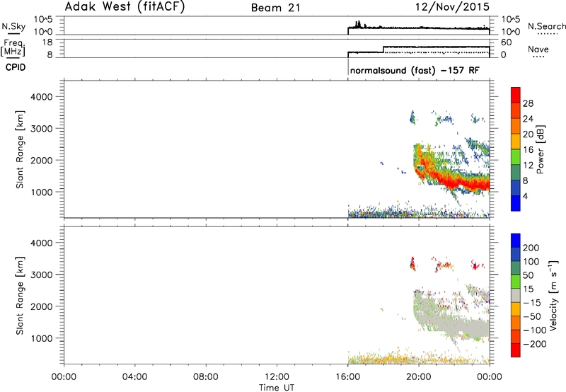Click the gray band of velocity color bar
Viewport: 566px width, 392px height.
[x=516, y=296]
